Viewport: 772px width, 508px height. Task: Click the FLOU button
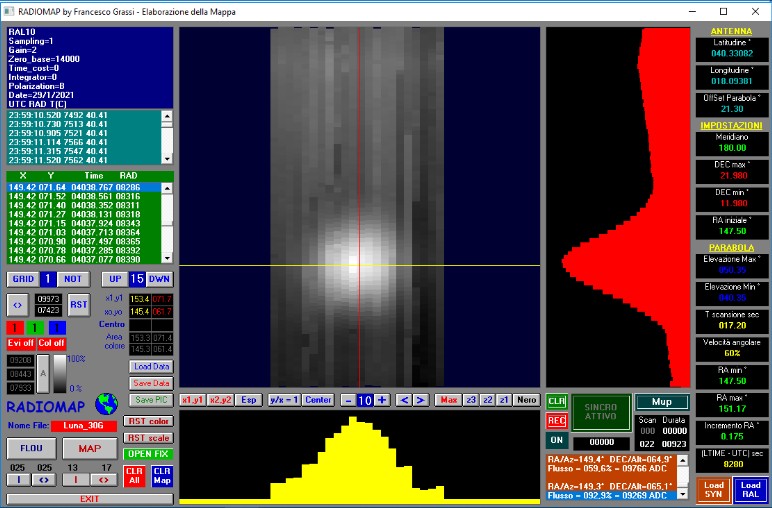tap(31, 448)
